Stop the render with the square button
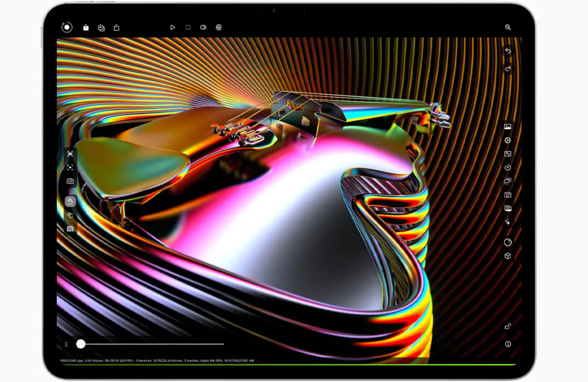The height and width of the screenshot is (382, 588). tap(188, 27)
